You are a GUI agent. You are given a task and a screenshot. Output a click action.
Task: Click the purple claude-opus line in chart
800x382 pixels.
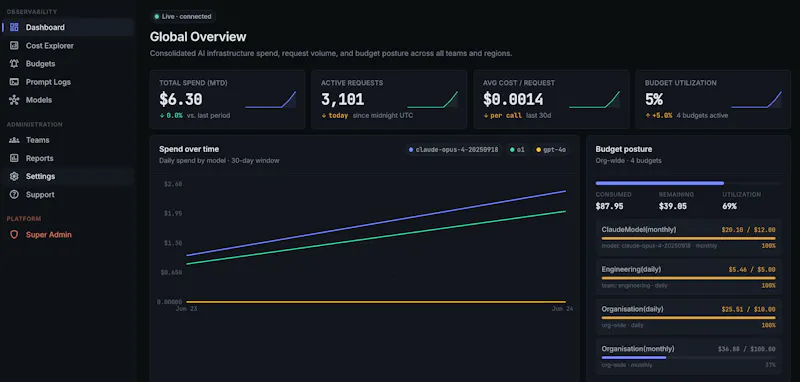376,223
